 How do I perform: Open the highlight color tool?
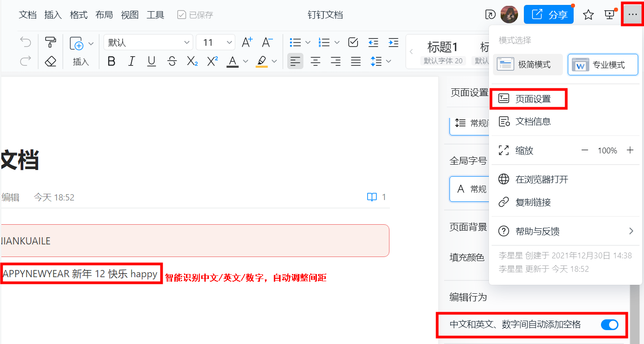(x=261, y=61)
